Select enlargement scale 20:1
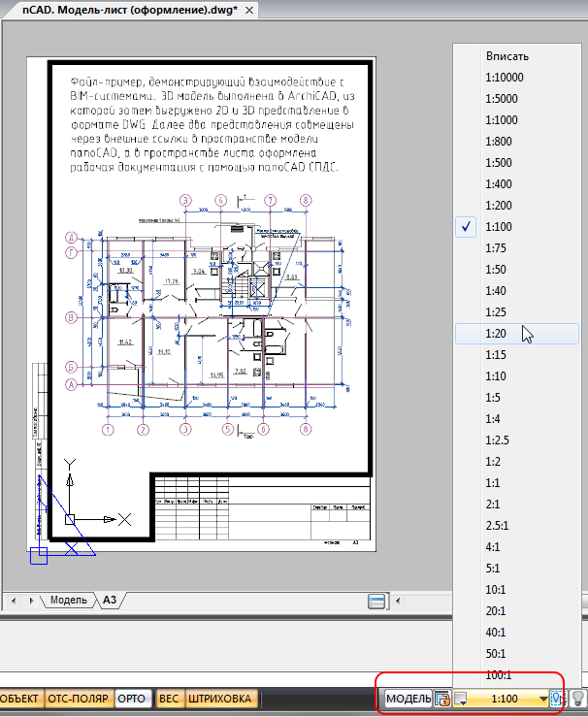The image size is (588, 717). [x=516, y=611]
